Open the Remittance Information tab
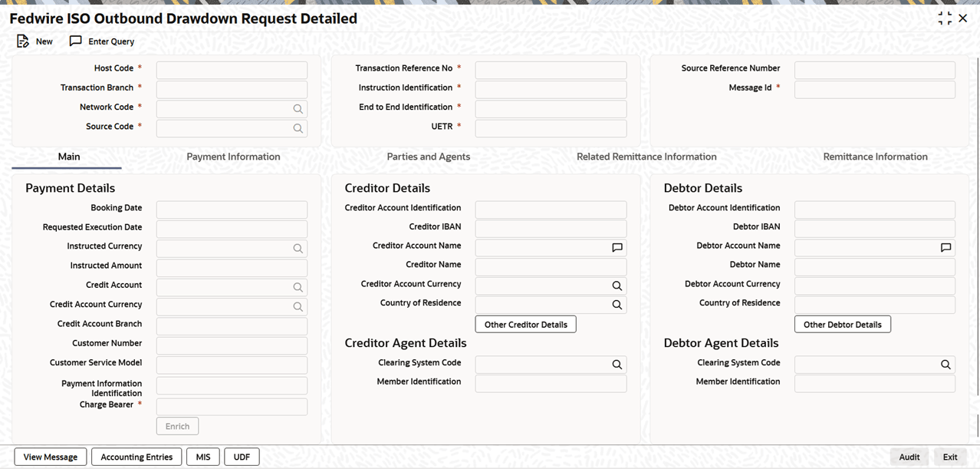Screen dimensions: 980x469 [x=876, y=157]
